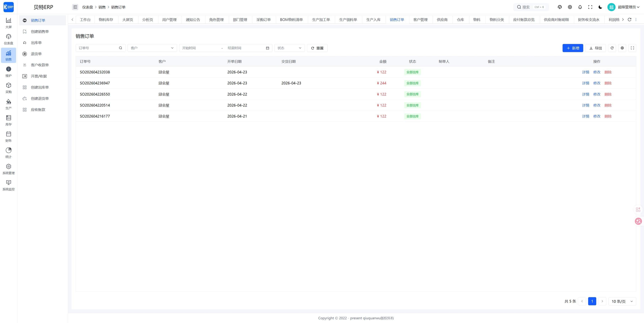Refresh the sales order table
Image resolution: width=644 pixels, height=323 pixels.
612,48
